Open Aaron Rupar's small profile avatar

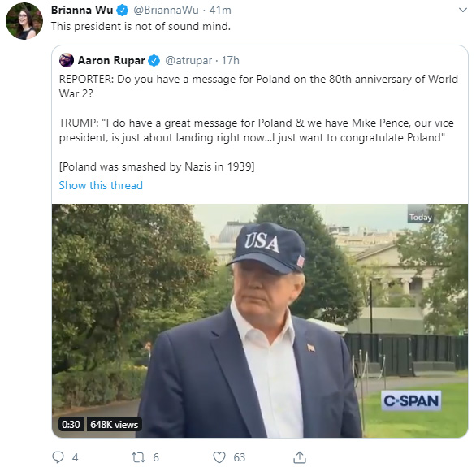point(67,60)
